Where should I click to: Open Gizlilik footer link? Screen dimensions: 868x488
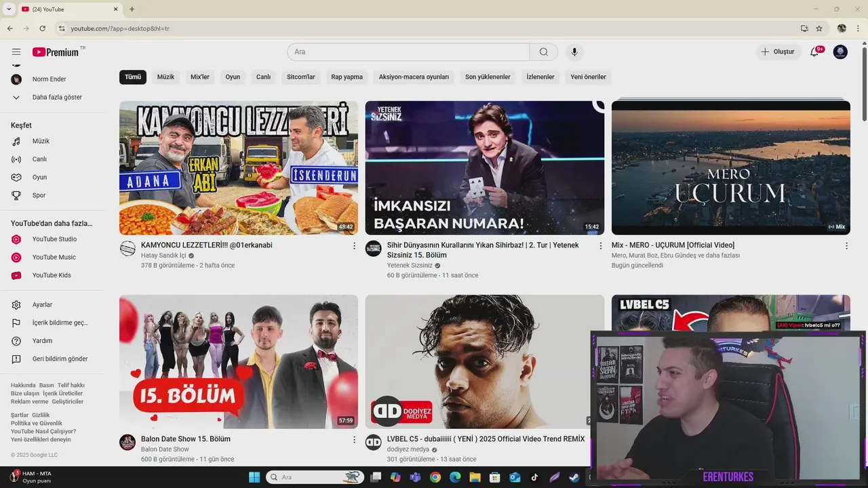point(41,415)
